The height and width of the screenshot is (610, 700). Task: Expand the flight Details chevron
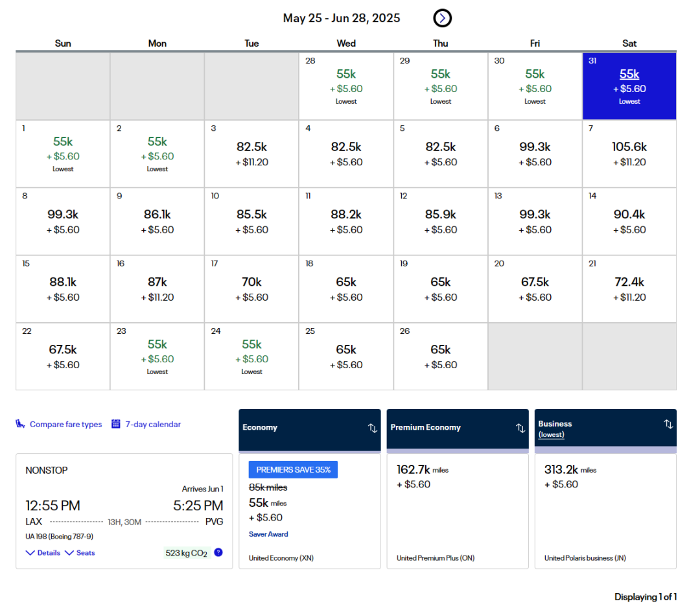point(30,553)
